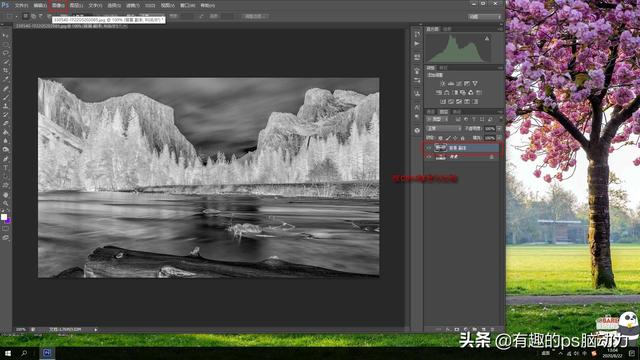Open the status bar info arrow
Image resolution: width=640 pixels, height=360 pixels.
tap(96, 329)
